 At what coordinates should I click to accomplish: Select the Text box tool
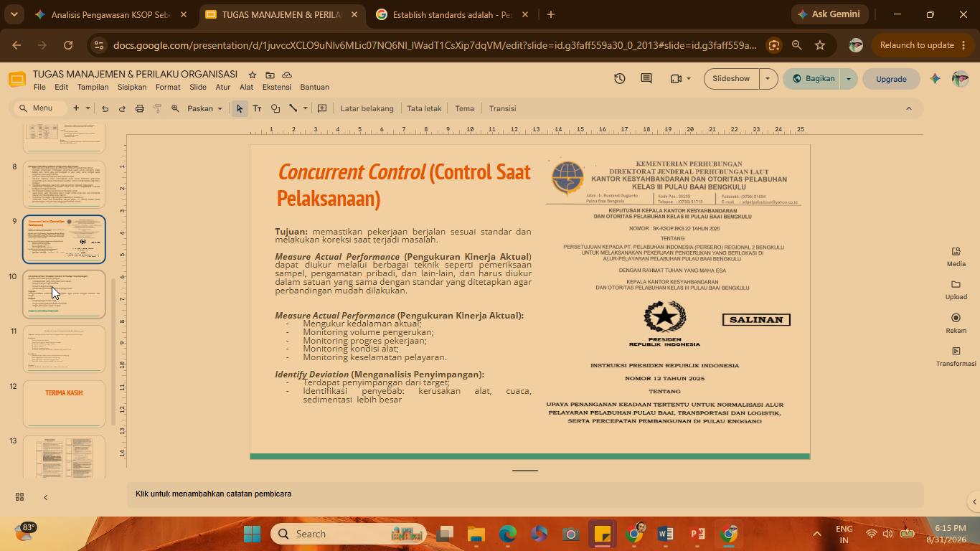point(257,108)
